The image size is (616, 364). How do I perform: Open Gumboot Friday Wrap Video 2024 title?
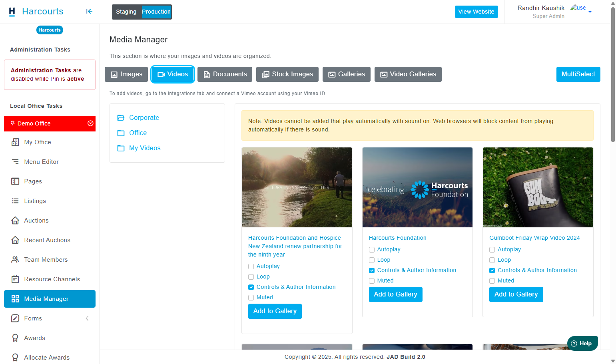(534, 238)
